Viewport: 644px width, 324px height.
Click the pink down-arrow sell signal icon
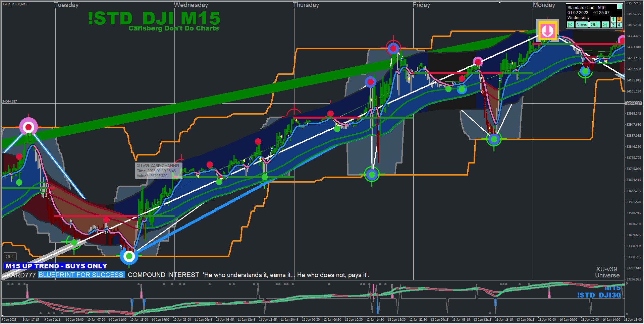[x=548, y=30]
